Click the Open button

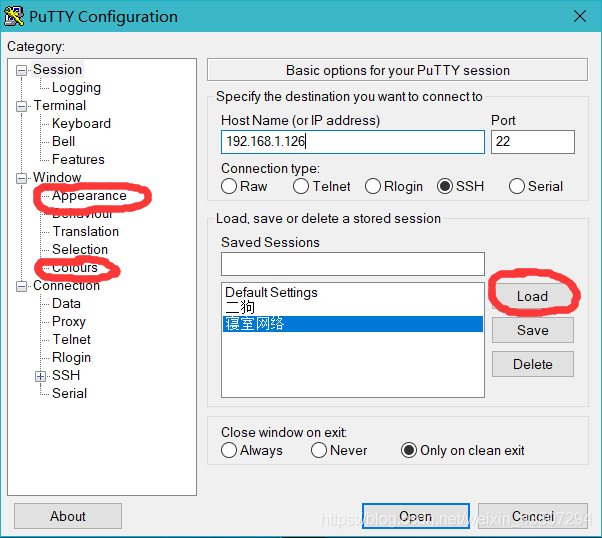pos(415,516)
